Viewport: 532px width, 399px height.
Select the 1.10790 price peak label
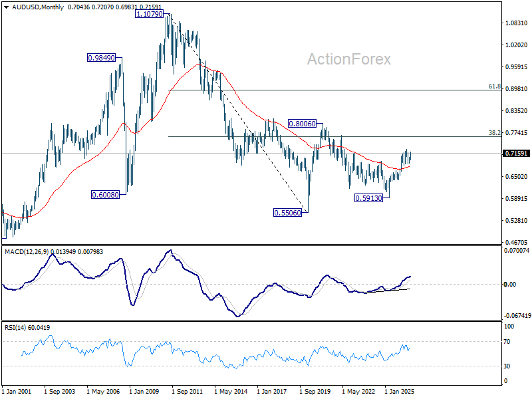tap(149, 14)
